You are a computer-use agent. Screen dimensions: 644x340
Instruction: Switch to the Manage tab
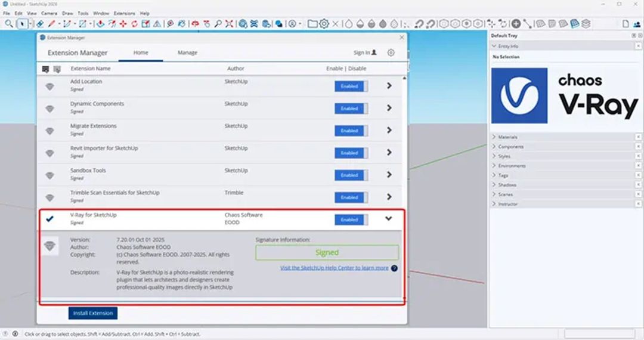click(187, 52)
